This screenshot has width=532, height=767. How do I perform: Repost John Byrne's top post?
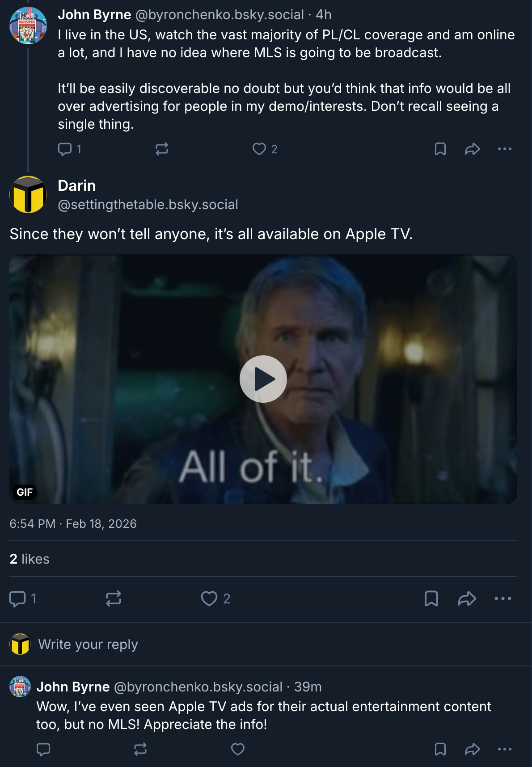pos(162,149)
